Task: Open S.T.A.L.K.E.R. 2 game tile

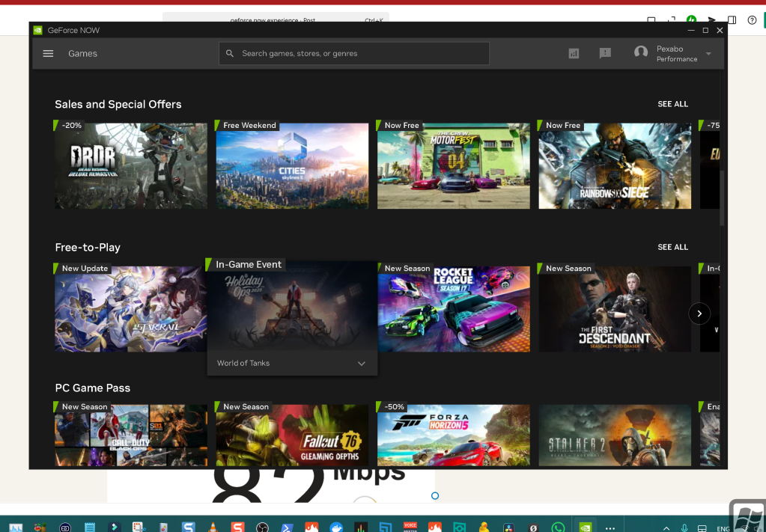Action: (x=615, y=435)
